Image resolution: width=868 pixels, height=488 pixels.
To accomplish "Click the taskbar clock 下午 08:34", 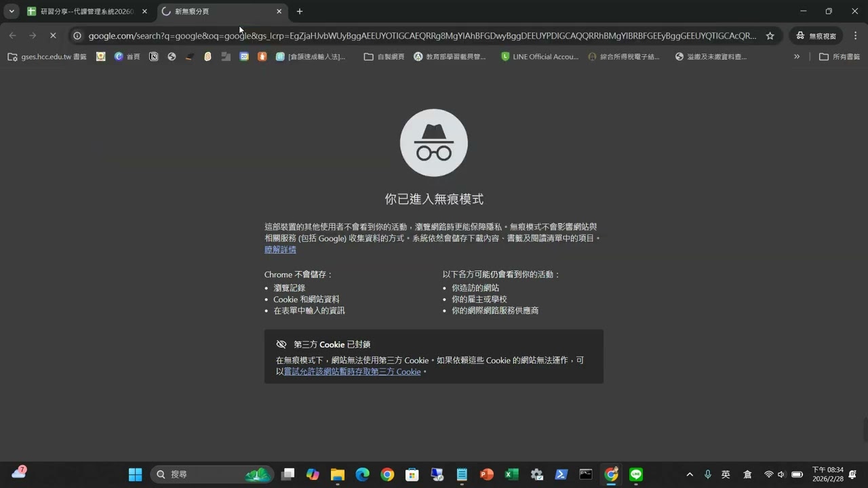I will point(827,474).
